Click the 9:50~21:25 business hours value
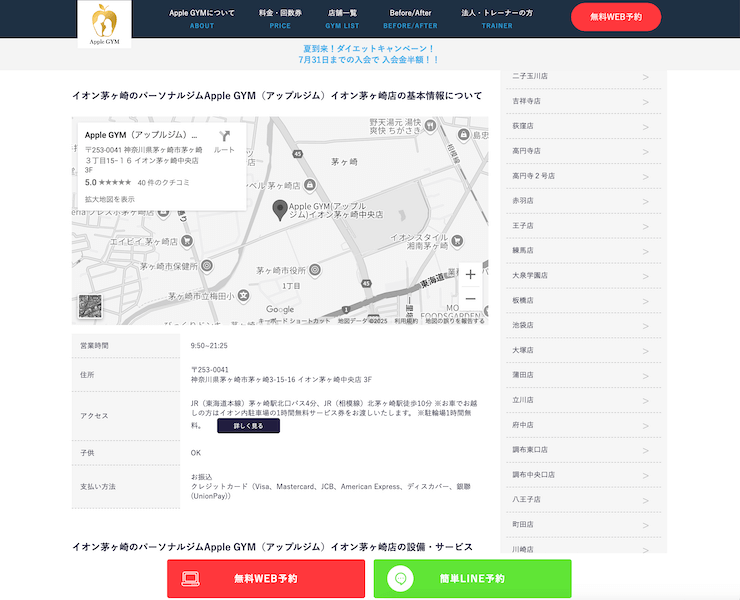This screenshot has width=740, height=600. click(x=209, y=346)
